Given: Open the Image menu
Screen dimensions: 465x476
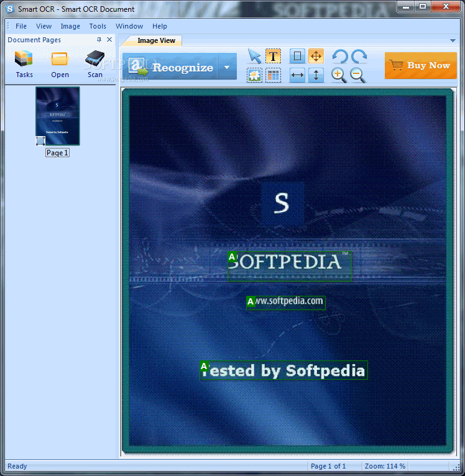Looking at the screenshot, I should pyautogui.click(x=70, y=26).
